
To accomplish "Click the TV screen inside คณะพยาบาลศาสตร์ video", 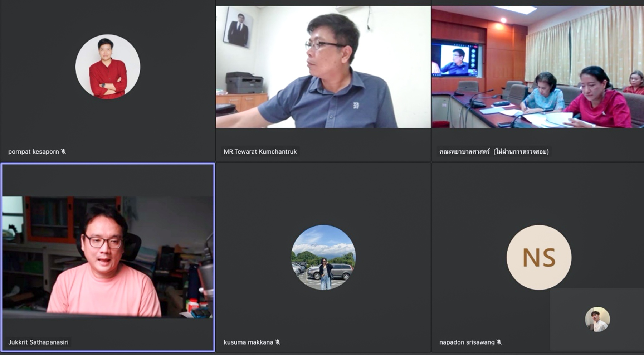I will pyautogui.click(x=456, y=59).
